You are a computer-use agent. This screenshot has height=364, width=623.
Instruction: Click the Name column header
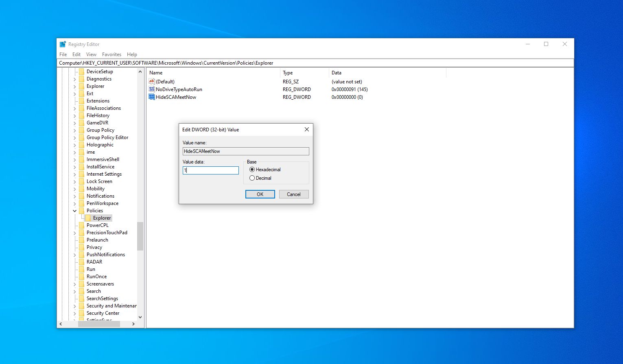click(x=213, y=73)
